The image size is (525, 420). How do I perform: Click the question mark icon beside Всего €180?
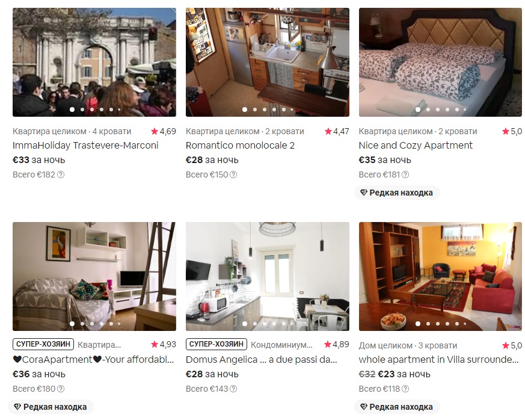(61, 389)
